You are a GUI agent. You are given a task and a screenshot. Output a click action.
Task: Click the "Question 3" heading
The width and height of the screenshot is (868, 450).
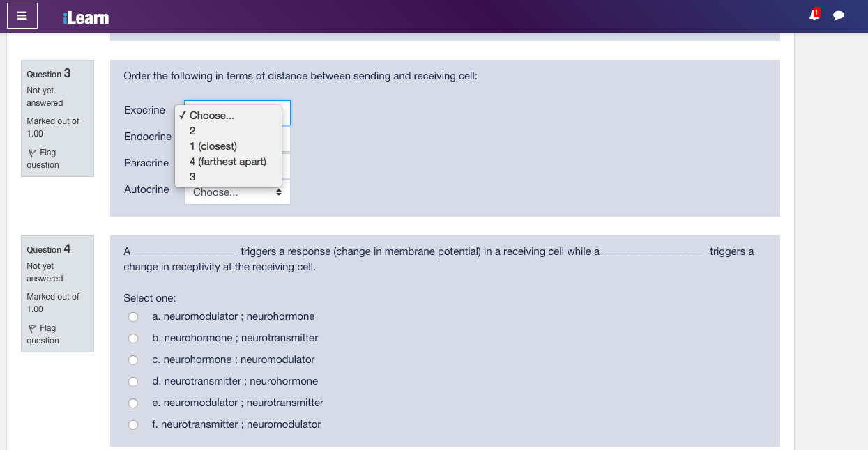49,73
